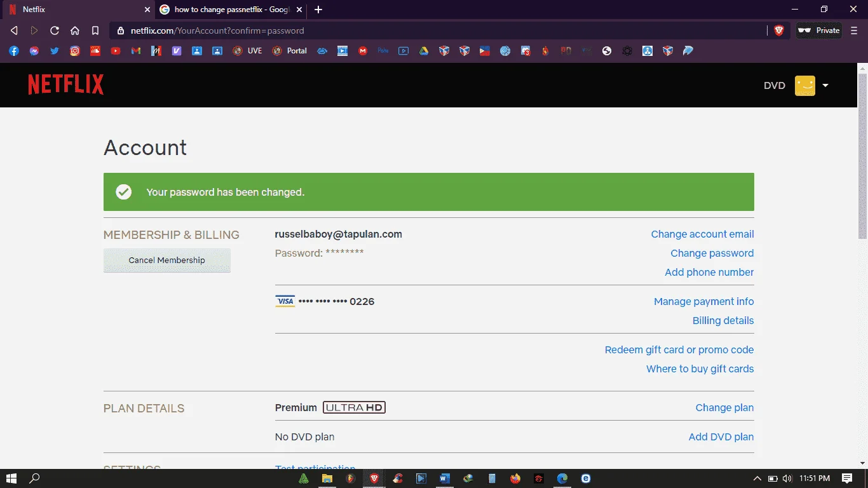Open the UVE bookmark

(x=247, y=51)
